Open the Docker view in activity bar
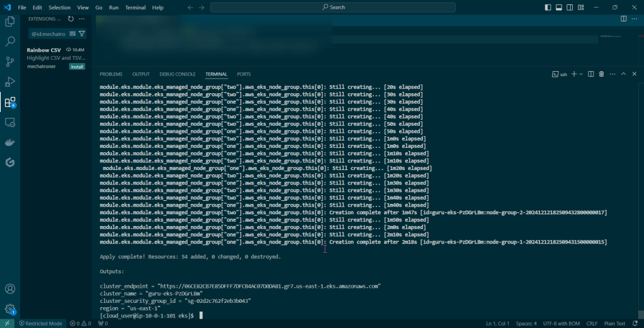The height and width of the screenshot is (328, 644). point(10,142)
